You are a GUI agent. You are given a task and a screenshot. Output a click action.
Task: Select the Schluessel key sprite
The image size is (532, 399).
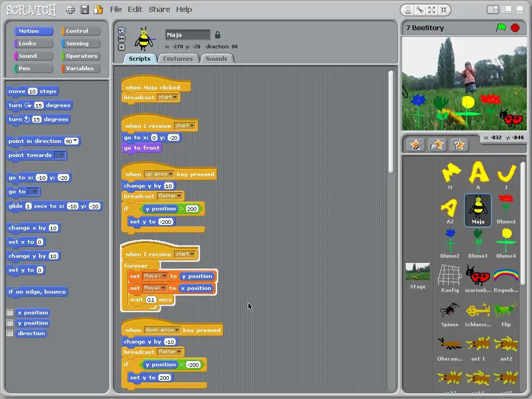(x=478, y=314)
